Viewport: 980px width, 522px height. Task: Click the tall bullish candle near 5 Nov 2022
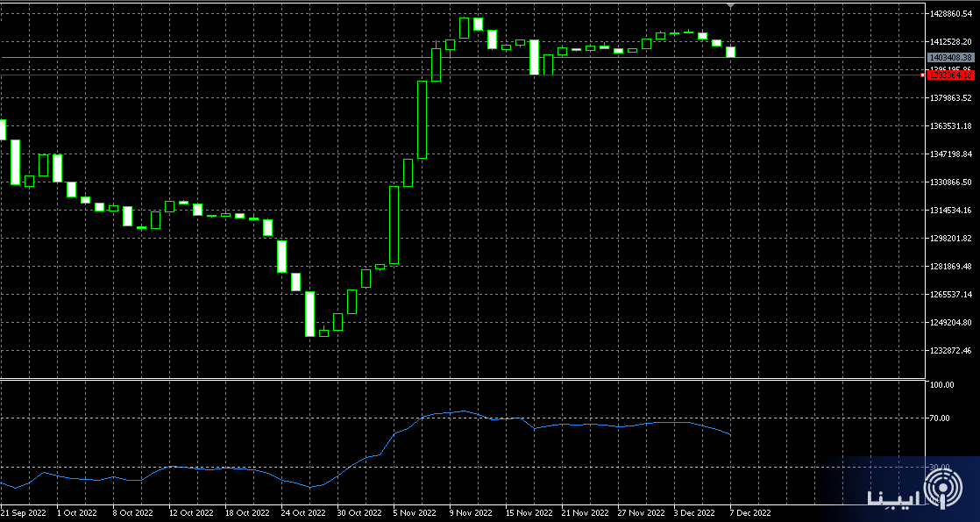point(422,119)
